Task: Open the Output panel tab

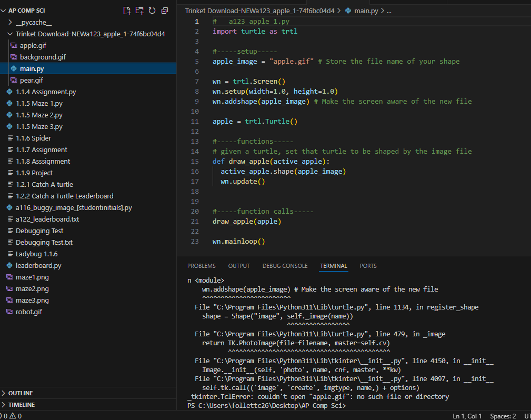Action: pyautogui.click(x=239, y=266)
